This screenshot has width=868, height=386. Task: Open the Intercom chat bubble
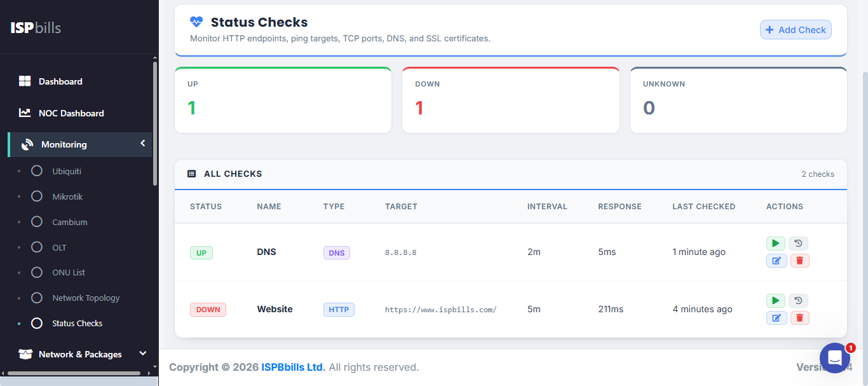click(834, 358)
